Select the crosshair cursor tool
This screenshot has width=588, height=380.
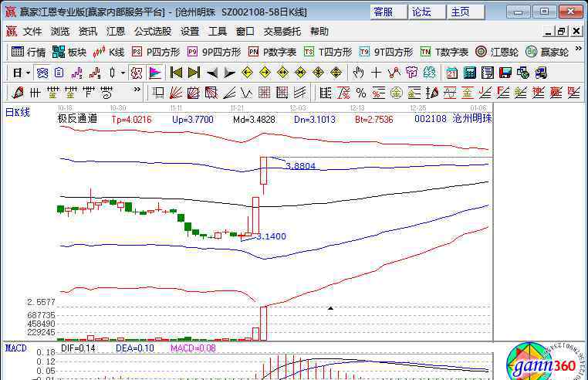(376, 73)
